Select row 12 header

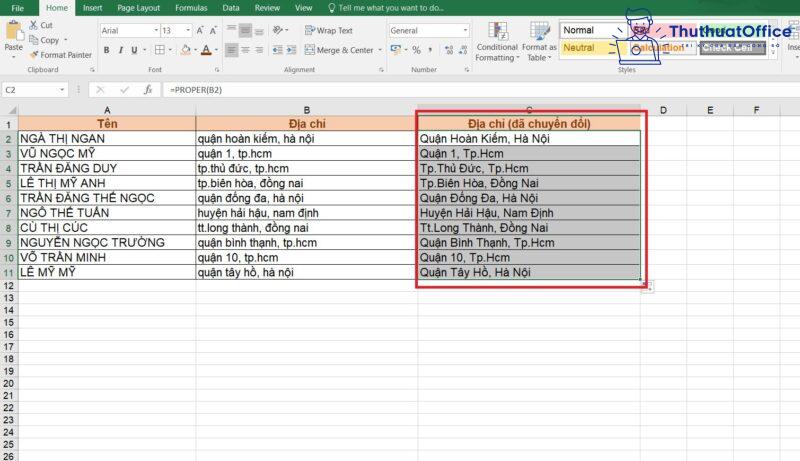[x=9, y=286]
